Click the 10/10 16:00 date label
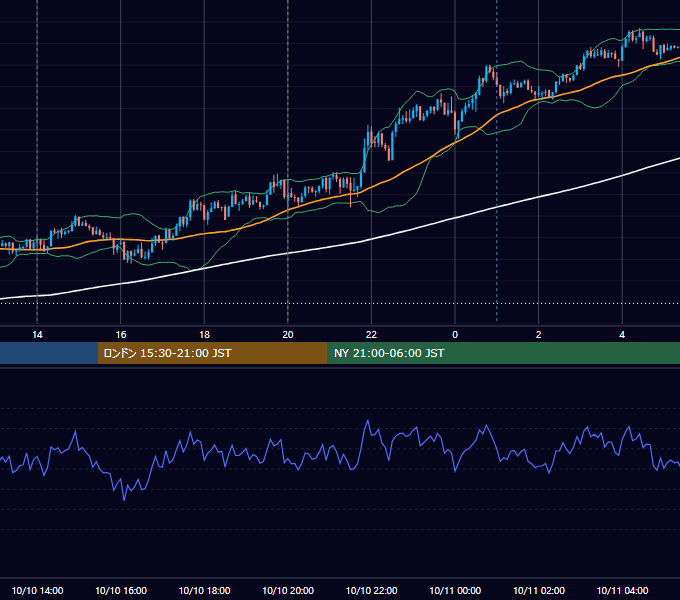 click(121, 590)
